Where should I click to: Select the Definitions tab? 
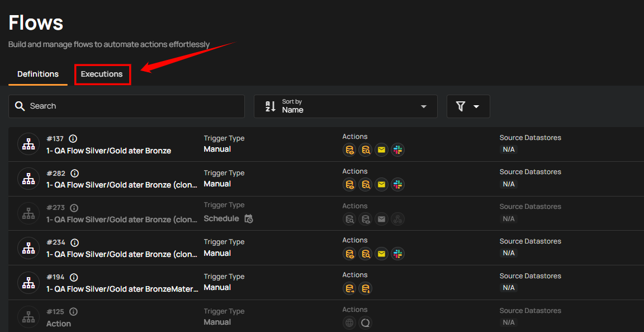[x=38, y=74]
